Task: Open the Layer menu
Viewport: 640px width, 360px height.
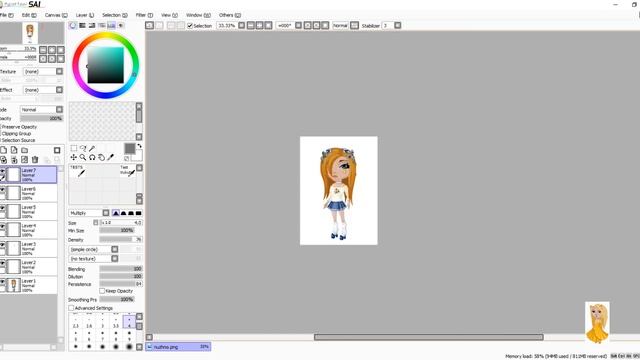Action: point(84,15)
